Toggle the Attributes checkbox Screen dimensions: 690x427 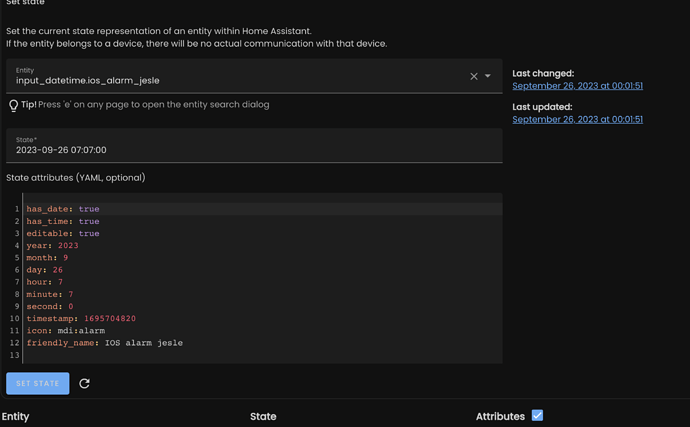click(x=537, y=415)
